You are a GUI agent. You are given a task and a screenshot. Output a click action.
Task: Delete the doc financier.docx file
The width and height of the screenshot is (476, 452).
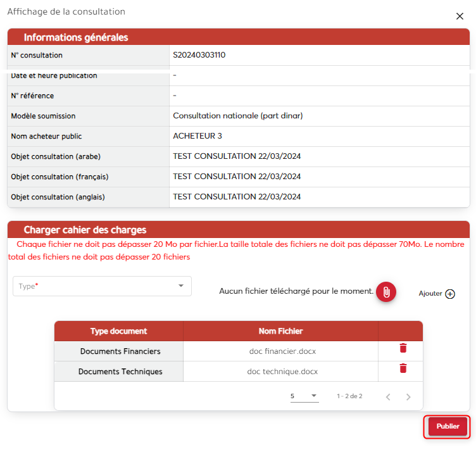[x=403, y=348]
